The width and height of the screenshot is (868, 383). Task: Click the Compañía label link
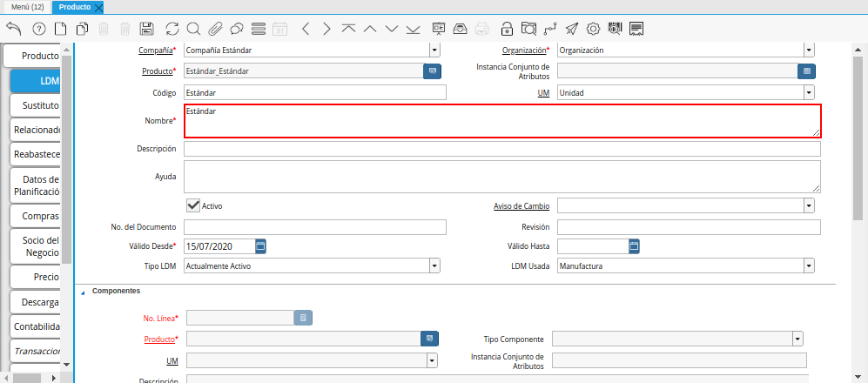156,50
